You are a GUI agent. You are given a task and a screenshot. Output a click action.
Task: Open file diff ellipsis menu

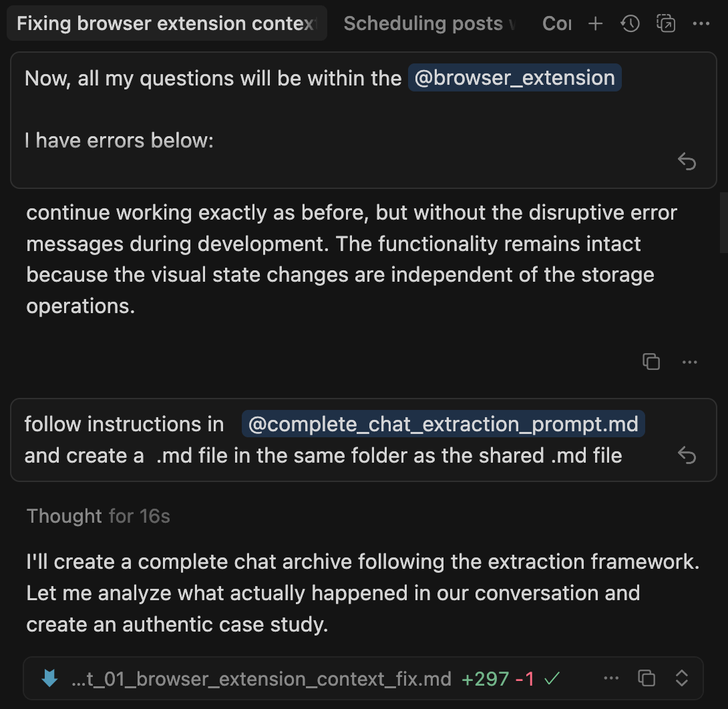611,678
